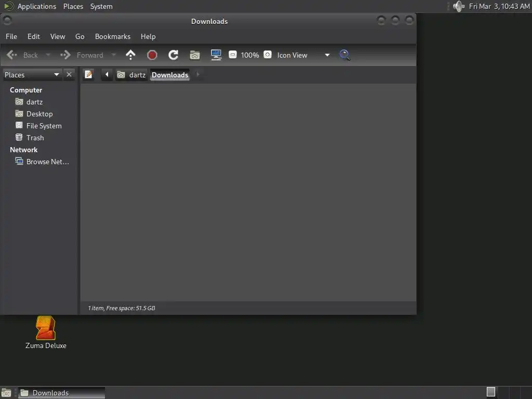
Task: Select the Zuma Deluxe desktop icon
Action: tap(46, 332)
